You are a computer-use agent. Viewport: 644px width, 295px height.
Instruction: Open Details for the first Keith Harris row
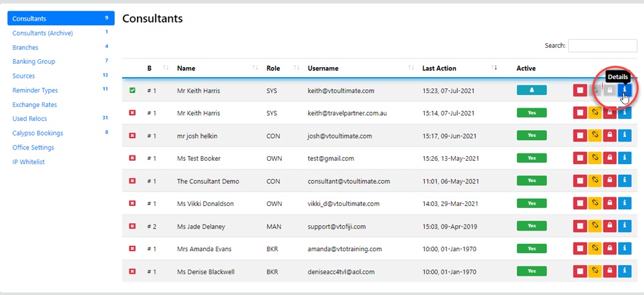(624, 90)
